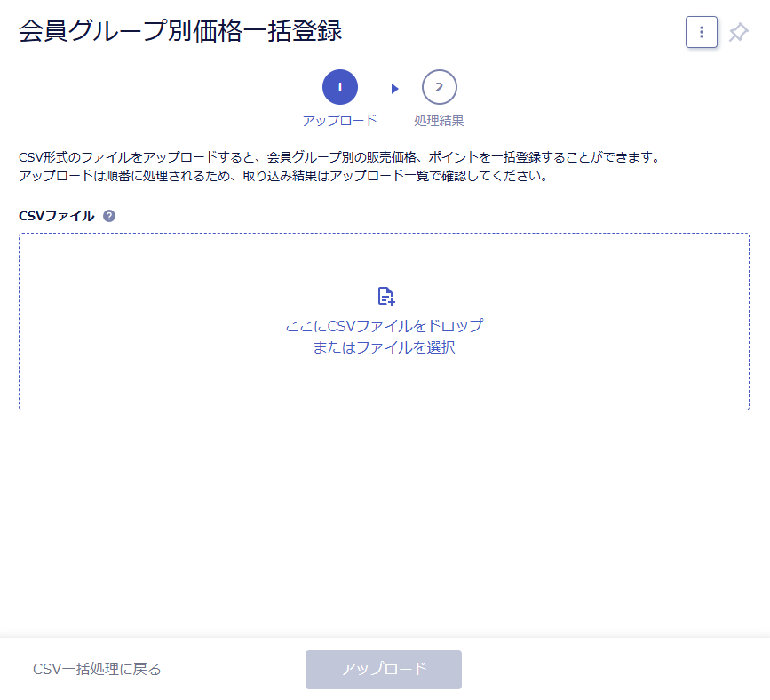
Task: Click the description line starting CSV形式のファイル
Action: pyautogui.click(x=340, y=157)
